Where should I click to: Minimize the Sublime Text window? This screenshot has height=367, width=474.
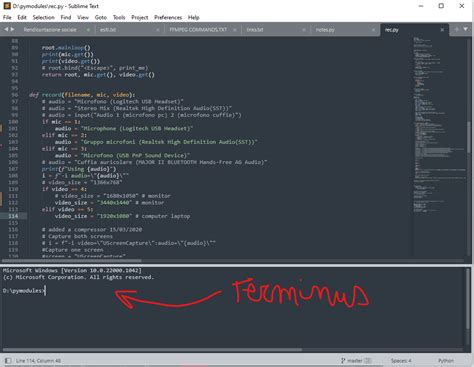(x=421, y=6)
